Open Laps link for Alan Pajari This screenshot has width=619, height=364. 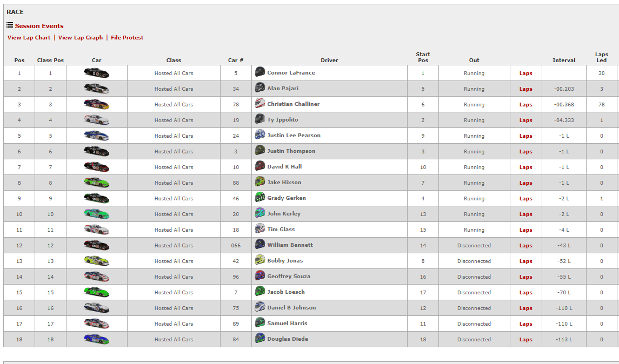(x=525, y=89)
